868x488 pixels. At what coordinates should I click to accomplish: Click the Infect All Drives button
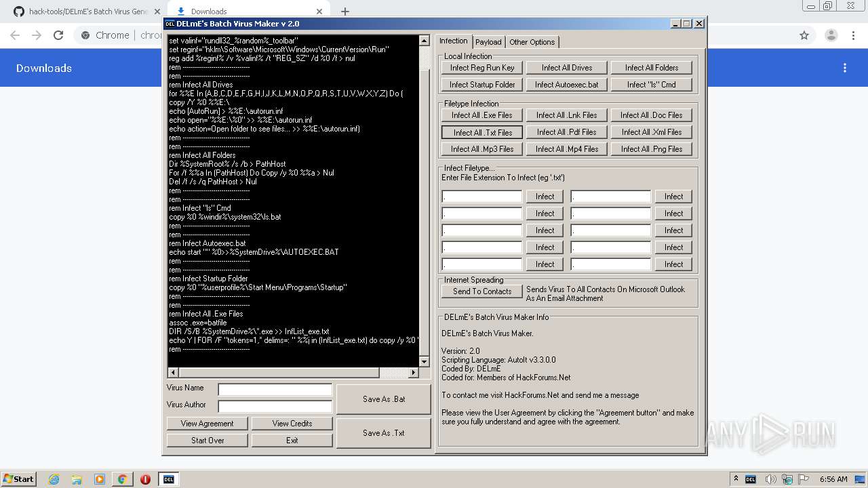click(567, 68)
